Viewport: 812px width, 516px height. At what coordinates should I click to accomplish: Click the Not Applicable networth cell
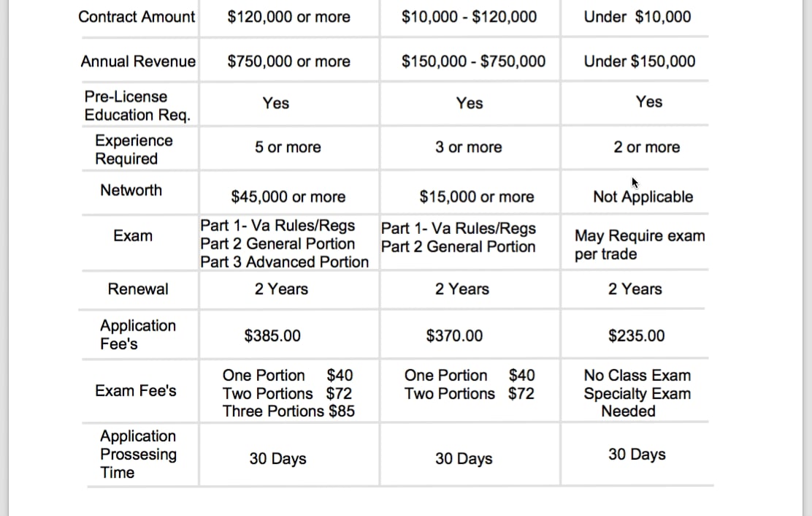tap(643, 197)
